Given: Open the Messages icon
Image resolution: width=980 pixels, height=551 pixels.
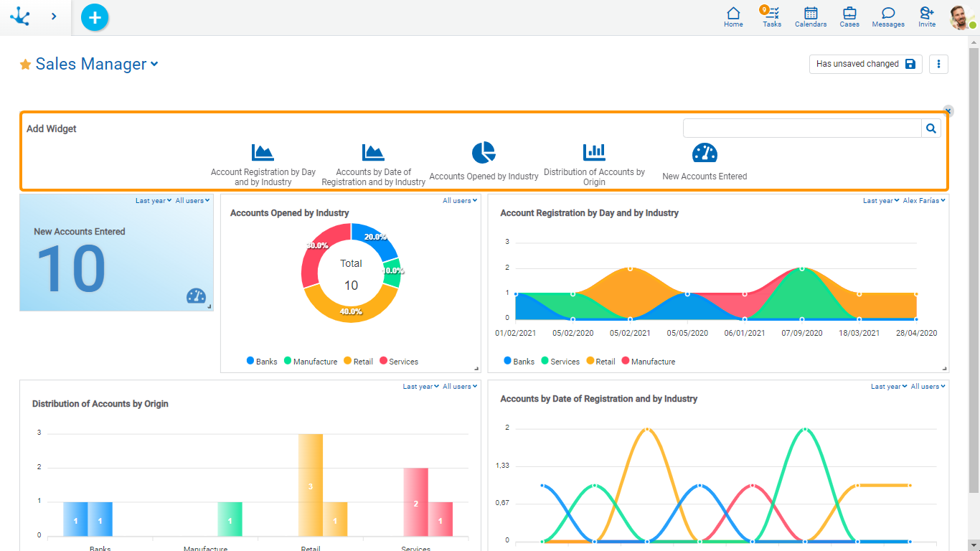Looking at the screenshot, I should pyautogui.click(x=888, y=17).
